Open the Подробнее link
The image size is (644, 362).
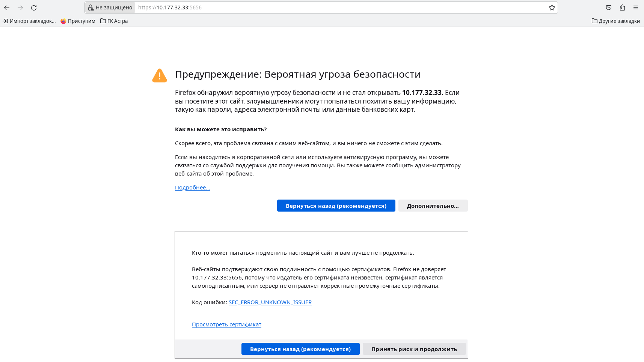click(x=192, y=188)
